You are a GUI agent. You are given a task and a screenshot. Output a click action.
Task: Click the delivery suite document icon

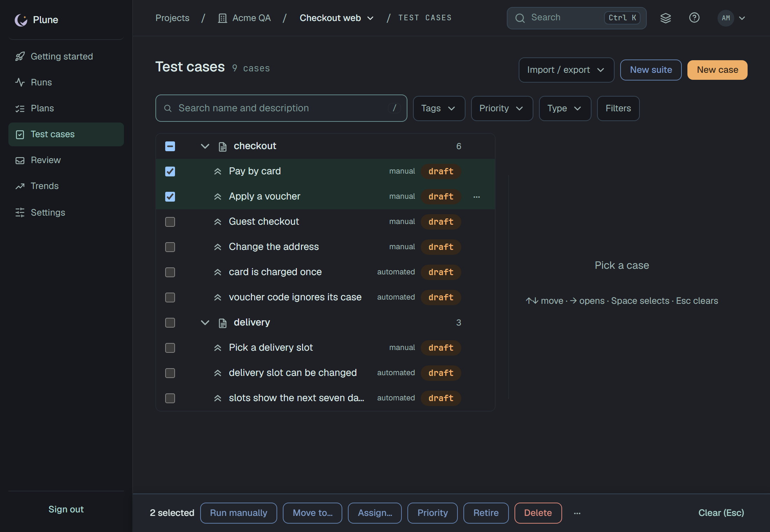[x=223, y=323]
